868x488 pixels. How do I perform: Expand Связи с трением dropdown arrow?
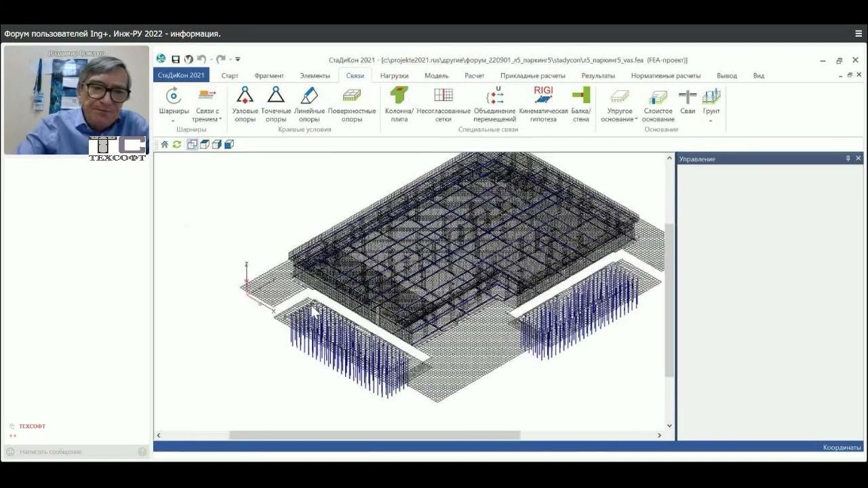point(220,119)
